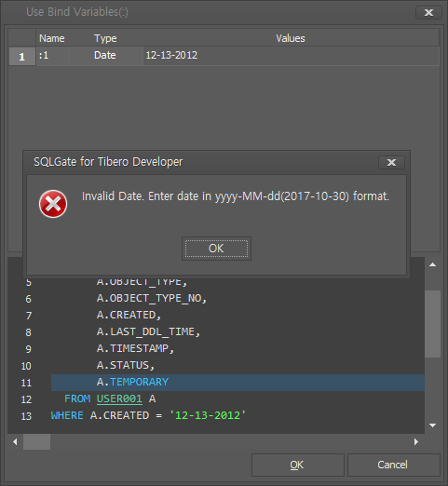The width and height of the screenshot is (448, 486).
Task: Click the horizontal scroll right arrow
Action: coord(416,441)
